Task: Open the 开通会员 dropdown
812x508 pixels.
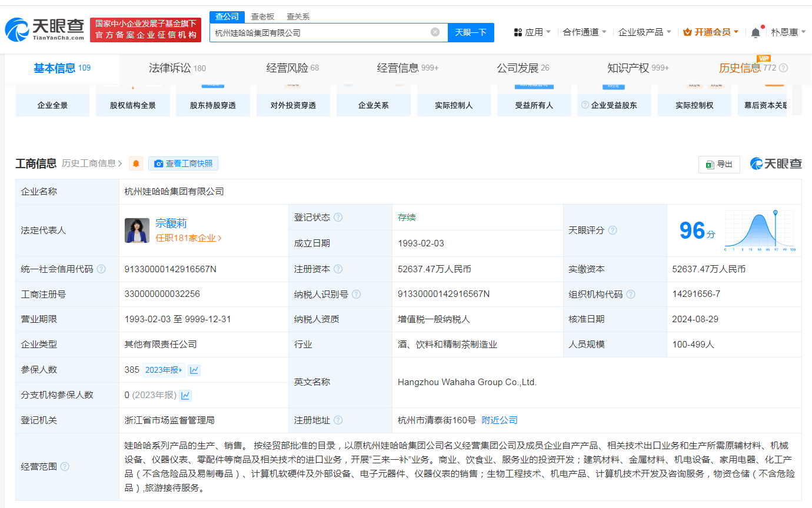Action: 711,32
